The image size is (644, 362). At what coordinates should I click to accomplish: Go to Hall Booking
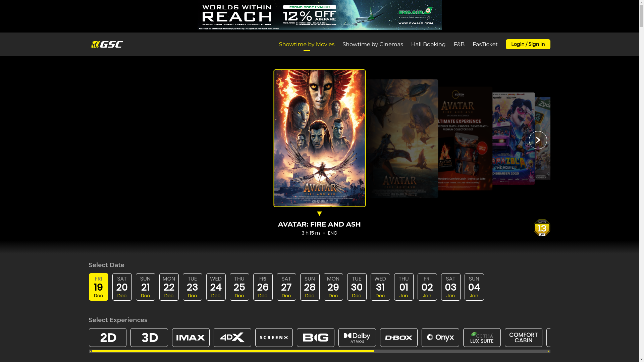click(428, 44)
